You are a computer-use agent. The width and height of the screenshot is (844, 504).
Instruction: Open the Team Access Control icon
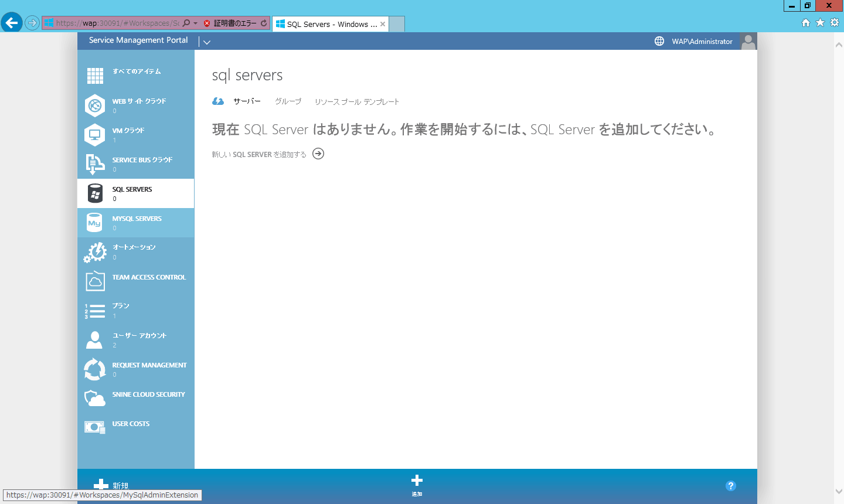[95, 281]
